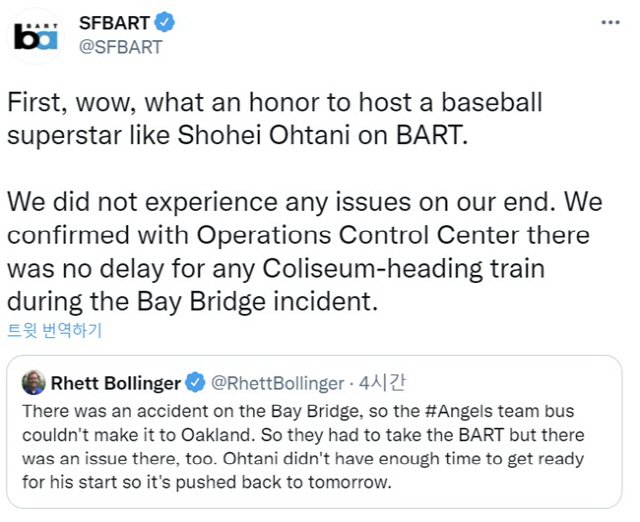This screenshot has width=640, height=522.
Task: Click Rhett Bollinger's small profile photo
Action: (x=33, y=383)
